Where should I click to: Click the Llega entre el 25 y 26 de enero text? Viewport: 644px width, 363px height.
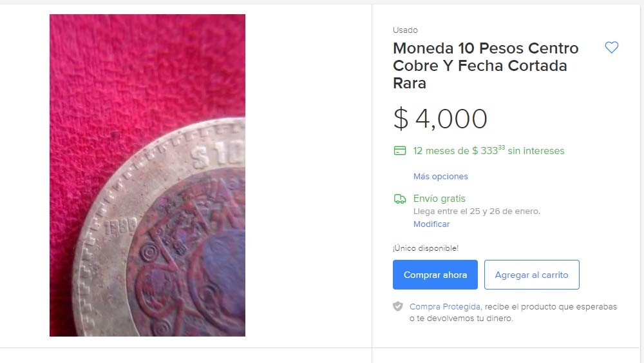477,211
